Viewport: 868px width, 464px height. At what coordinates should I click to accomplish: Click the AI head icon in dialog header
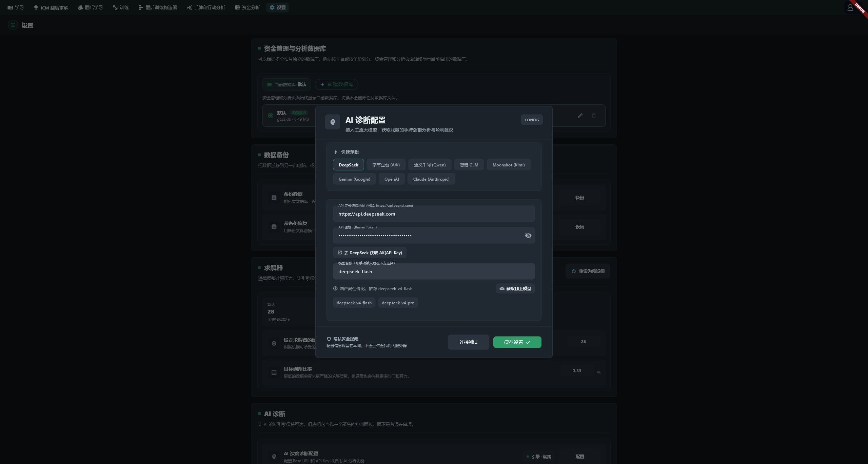(333, 122)
